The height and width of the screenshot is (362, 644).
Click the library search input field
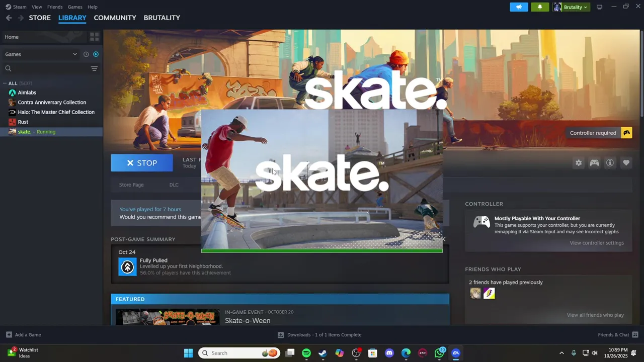pos(50,68)
